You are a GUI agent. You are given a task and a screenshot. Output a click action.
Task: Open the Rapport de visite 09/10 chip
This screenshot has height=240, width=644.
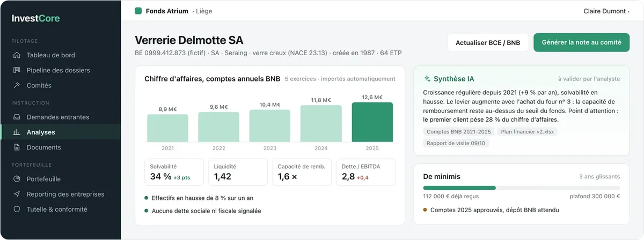point(456,143)
